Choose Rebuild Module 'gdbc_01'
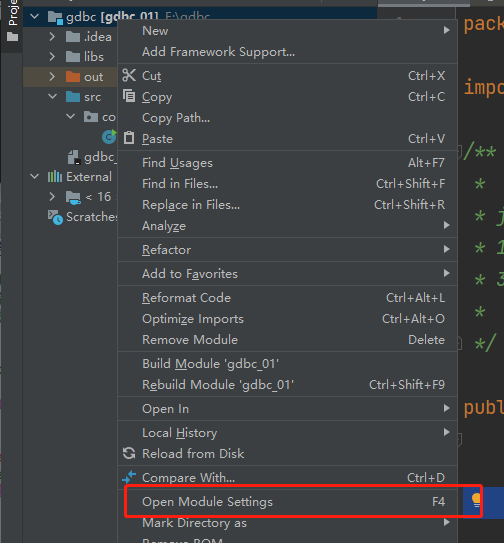Viewport: 504px width, 543px height. coord(288,384)
